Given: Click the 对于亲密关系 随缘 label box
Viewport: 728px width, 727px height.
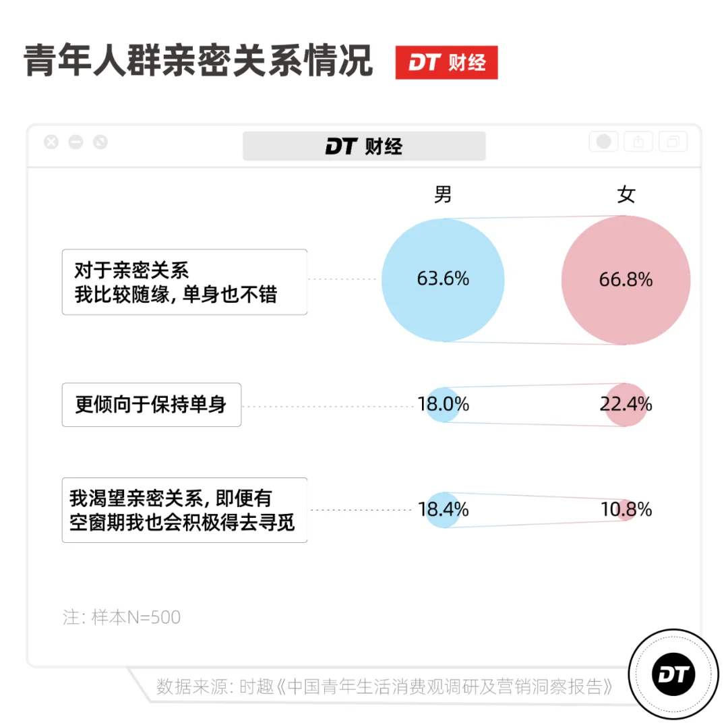Looking at the screenshot, I should (x=184, y=282).
